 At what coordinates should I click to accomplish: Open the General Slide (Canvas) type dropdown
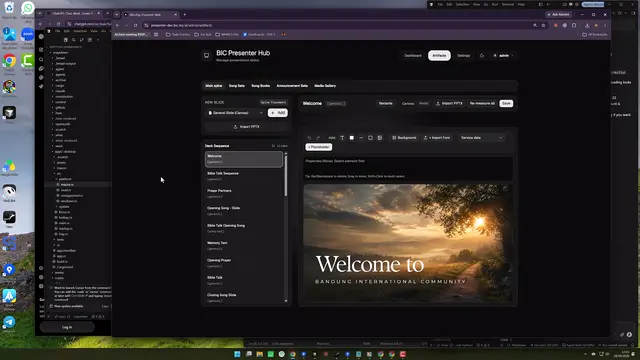(x=236, y=113)
